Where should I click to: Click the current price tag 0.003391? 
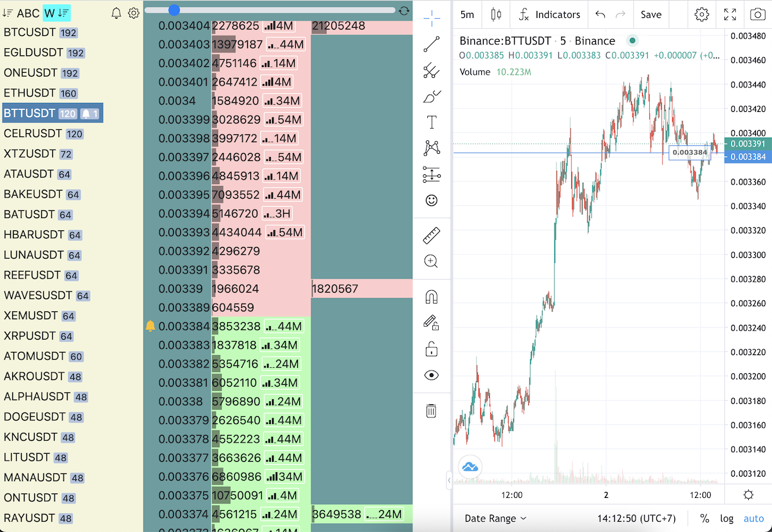pos(748,143)
